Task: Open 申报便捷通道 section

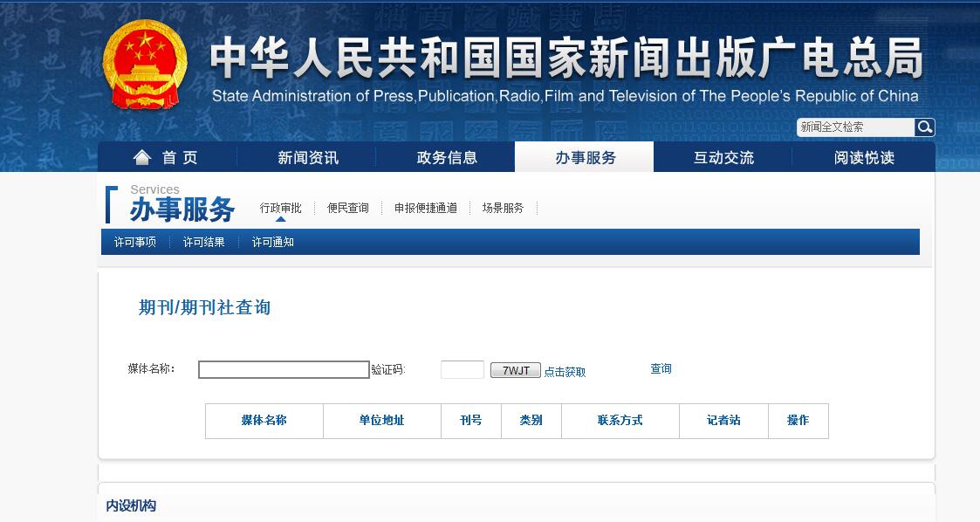Action: point(427,207)
